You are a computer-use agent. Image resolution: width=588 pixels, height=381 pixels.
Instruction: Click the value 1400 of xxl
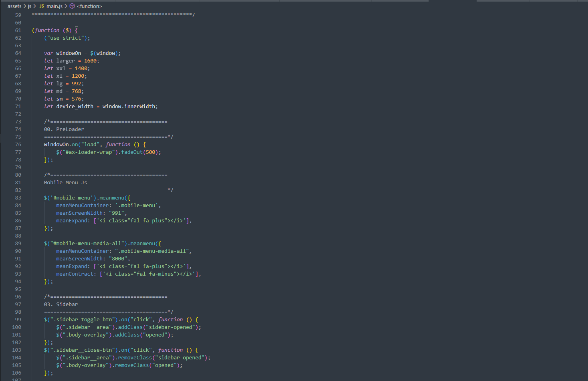pyautogui.click(x=81, y=69)
